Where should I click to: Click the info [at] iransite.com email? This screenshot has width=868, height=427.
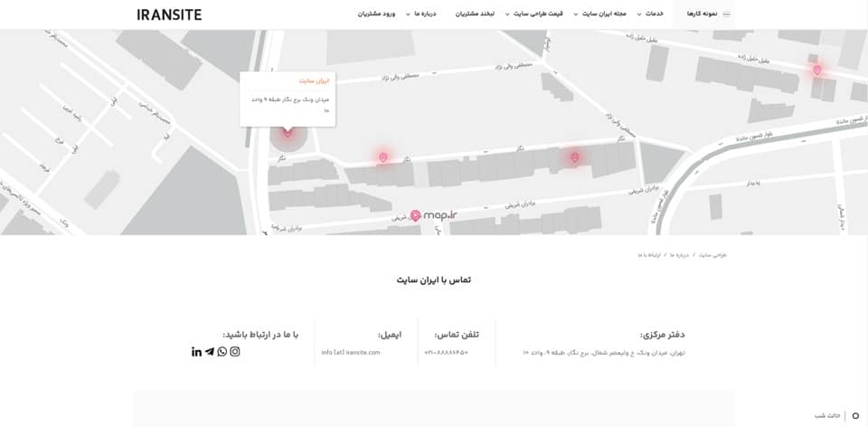(x=351, y=352)
